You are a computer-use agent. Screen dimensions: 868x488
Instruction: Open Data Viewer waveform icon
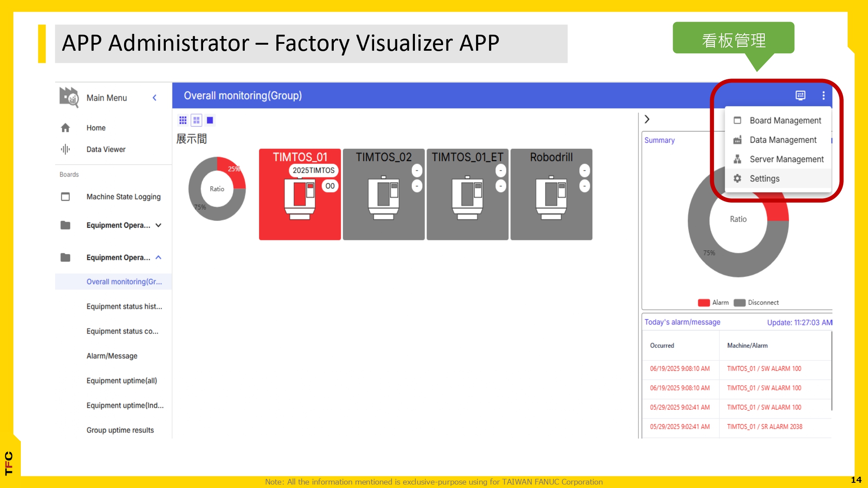point(66,149)
